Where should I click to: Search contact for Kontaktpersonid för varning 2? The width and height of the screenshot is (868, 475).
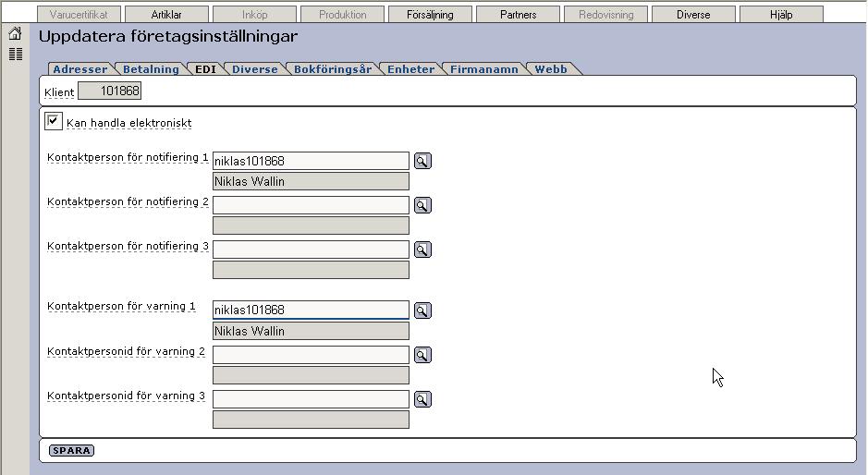pos(422,355)
